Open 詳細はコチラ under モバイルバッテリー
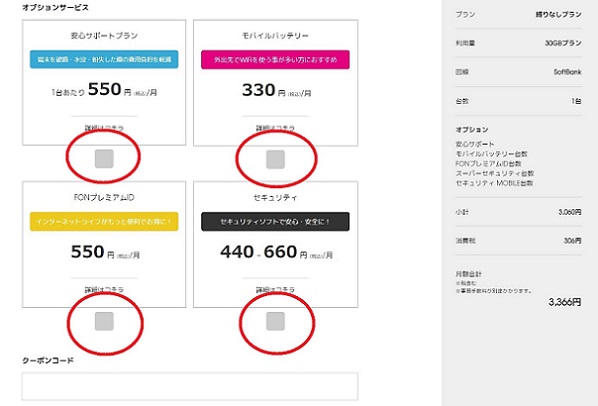This screenshot has width=598, height=406. (x=275, y=128)
